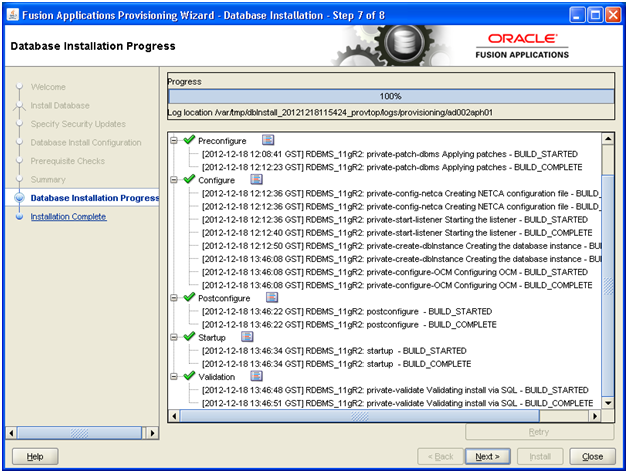The width and height of the screenshot is (628, 473).
Task: Click the Next button
Action: point(487,457)
